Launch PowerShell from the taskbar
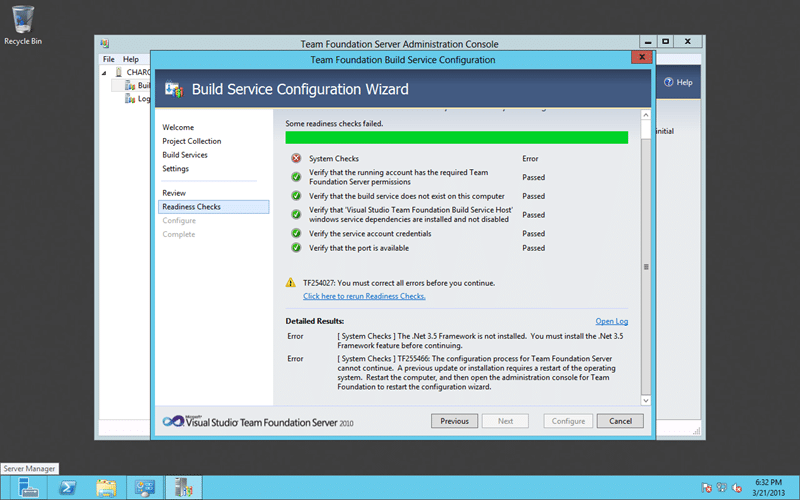800x500 pixels. coord(67,488)
